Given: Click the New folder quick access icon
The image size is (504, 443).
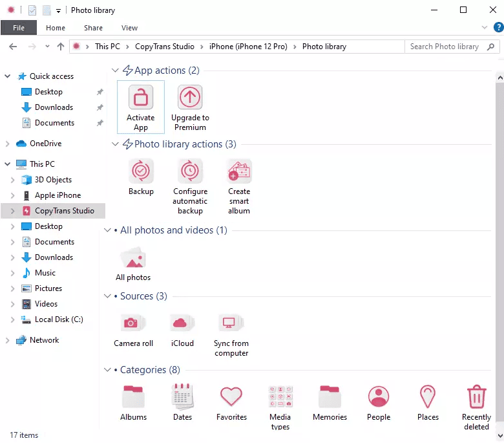Looking at the screenshot, I should click(47, 10).
